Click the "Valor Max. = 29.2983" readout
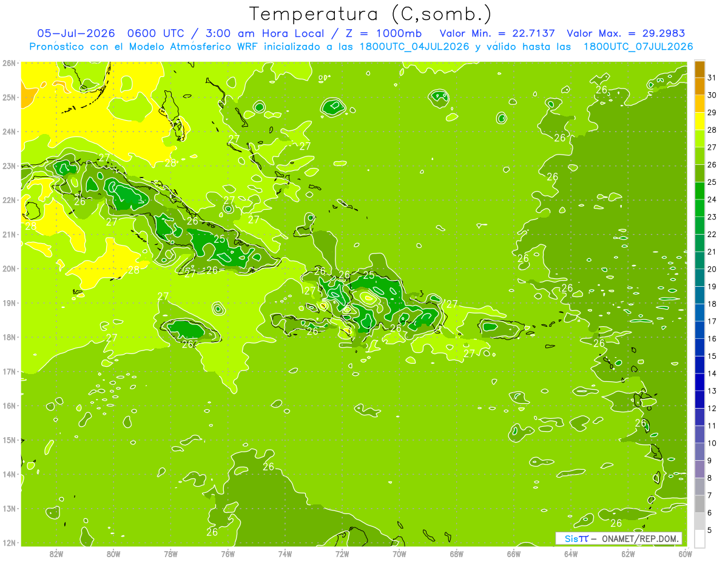 [626, 33]
